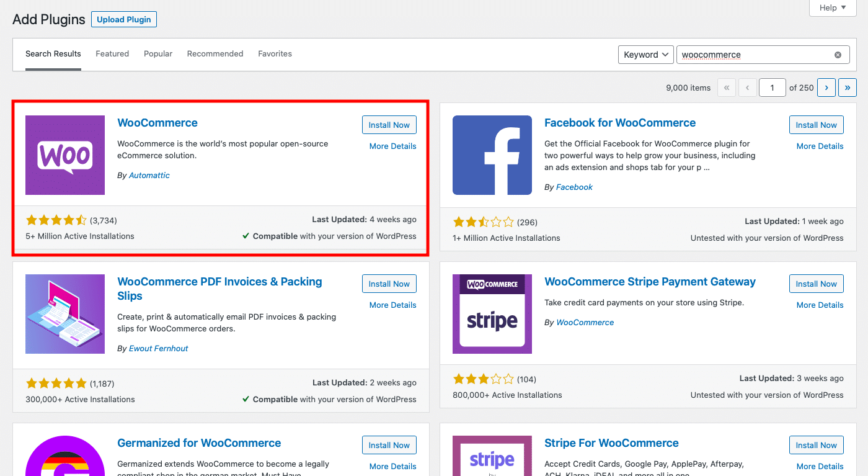Click the '9,000 items' count text
Viewport: 868px width, 476px height.
coord(688,88)
